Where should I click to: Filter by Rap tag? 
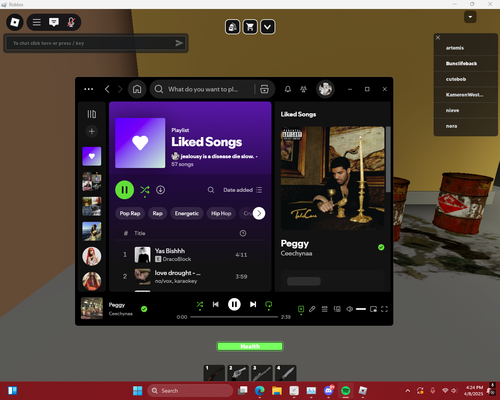[158, 213]
